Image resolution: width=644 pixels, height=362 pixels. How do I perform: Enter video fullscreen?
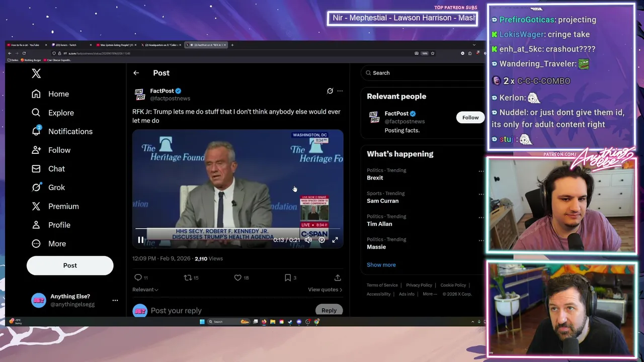335,240
